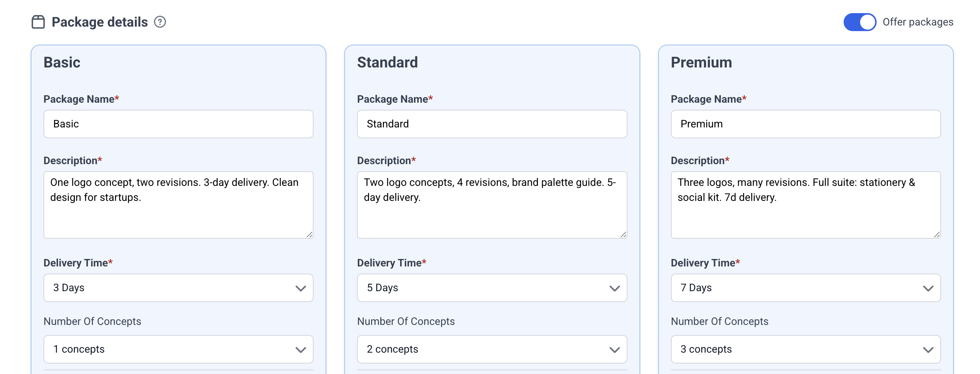Open the Basic Delivery Time dropdown
This screenshot has height=374, width=980.
coord(178,288)
